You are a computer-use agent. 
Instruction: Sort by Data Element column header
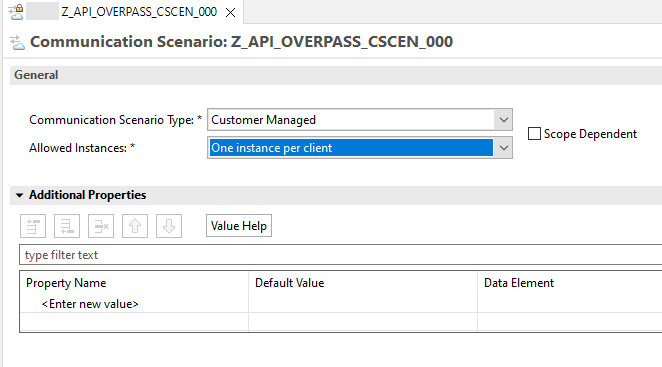[x=570, y=283]
